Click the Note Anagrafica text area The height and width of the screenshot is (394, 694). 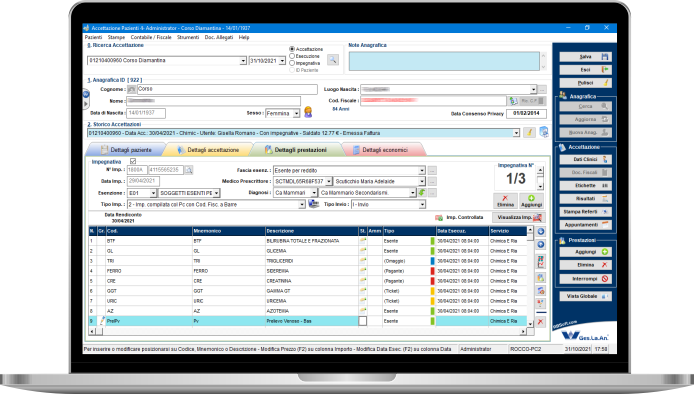pos(444,61)
